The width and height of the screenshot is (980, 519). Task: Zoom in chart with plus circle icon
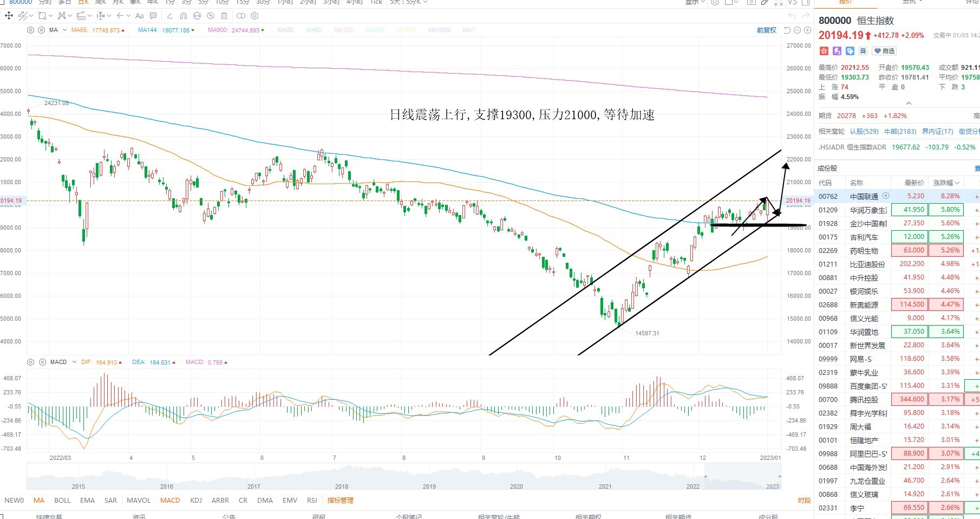click(x=808, y=30)
